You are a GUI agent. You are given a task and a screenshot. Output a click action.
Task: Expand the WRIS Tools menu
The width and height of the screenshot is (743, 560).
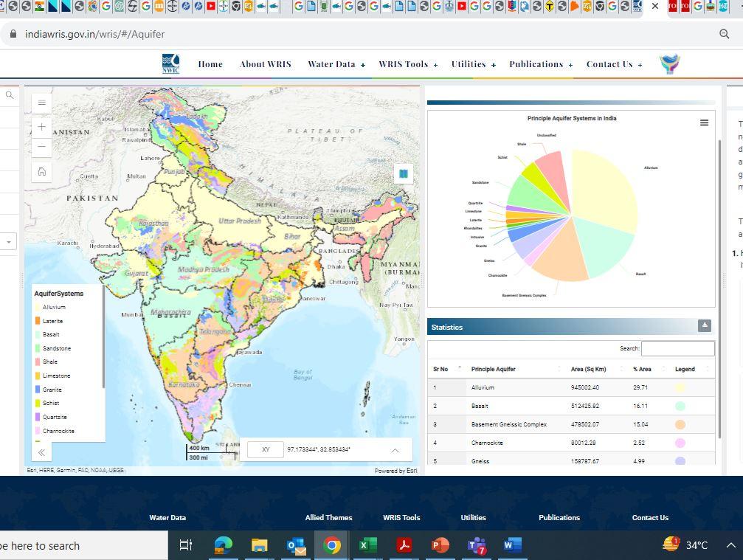(408, 64)
